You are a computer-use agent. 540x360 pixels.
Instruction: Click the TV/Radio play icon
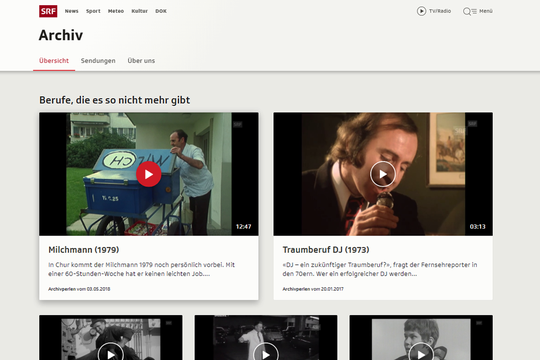[421, 11]
